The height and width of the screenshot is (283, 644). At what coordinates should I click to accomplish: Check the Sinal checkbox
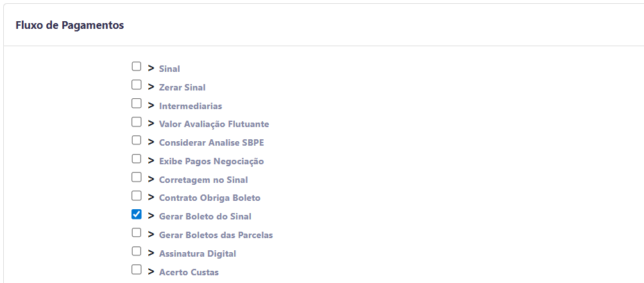(136, 66)
